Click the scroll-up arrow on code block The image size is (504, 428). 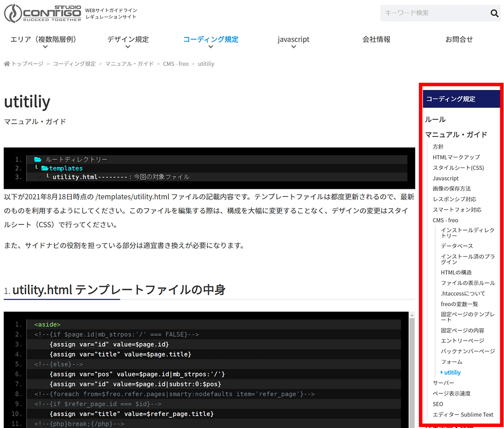[x=412, y=315]
